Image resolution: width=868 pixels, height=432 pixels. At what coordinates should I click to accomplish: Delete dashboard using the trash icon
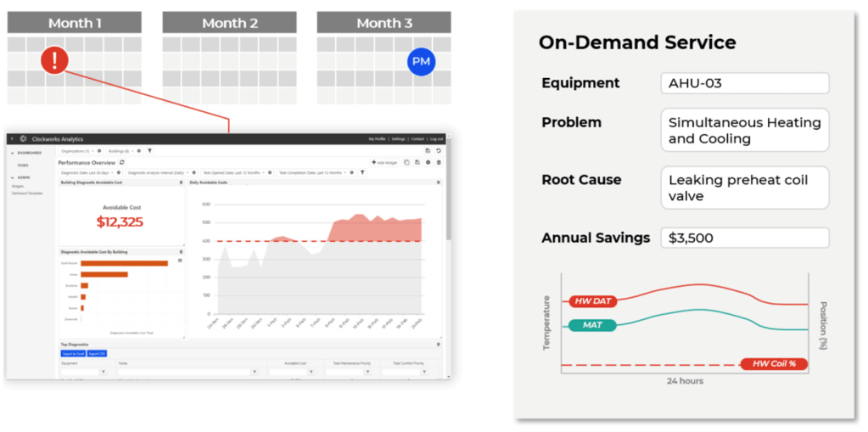pyautogui.click(x=439, y=161)
